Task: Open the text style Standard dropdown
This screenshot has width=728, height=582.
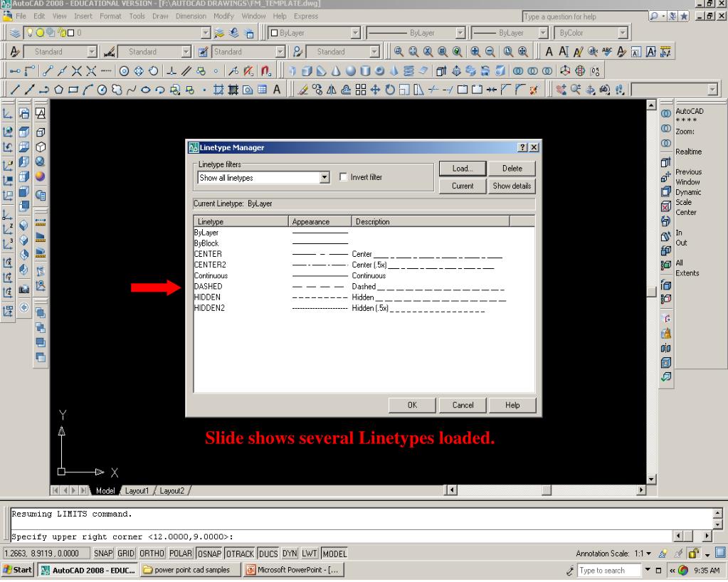Action: click(92, 51)
